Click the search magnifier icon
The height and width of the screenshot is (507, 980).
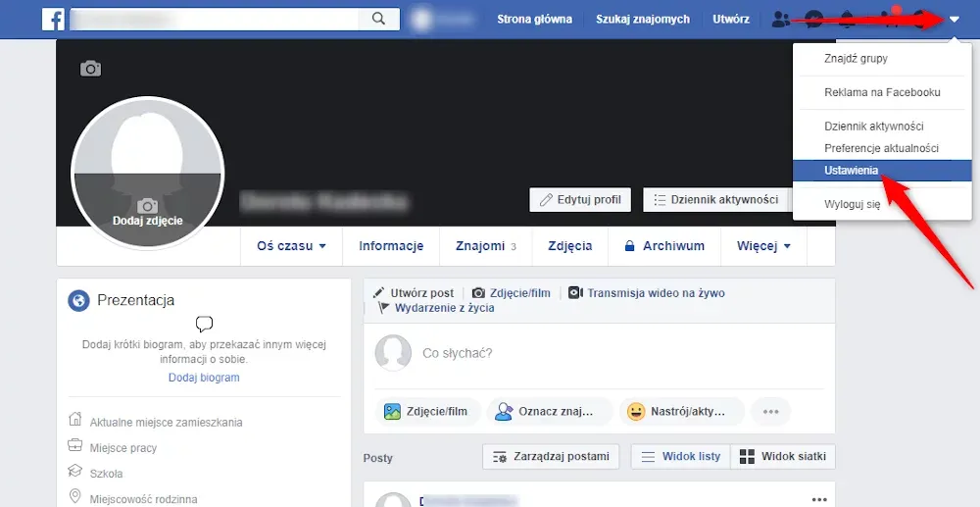(378, 19)
